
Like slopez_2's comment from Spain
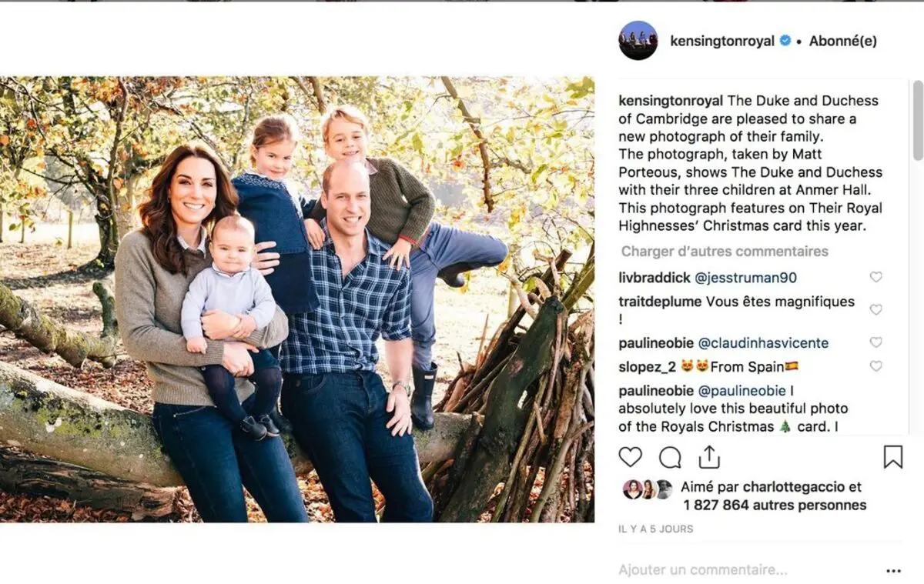coord(875,366)
